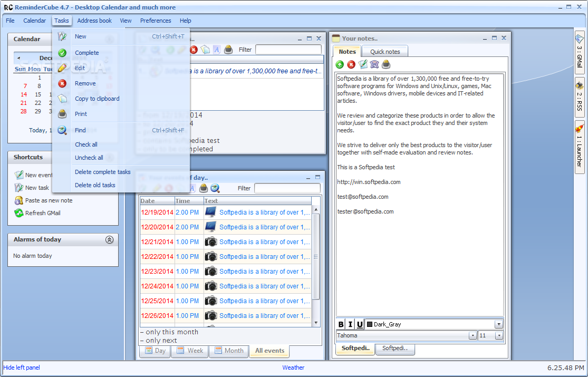Switch to the Day events tab
588x377 pixels.
coord(155,351)
